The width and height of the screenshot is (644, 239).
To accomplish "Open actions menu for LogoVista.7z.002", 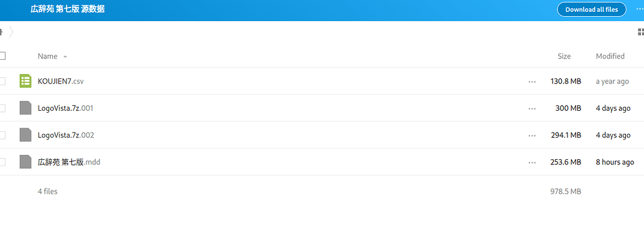I will tap(532, 136).
